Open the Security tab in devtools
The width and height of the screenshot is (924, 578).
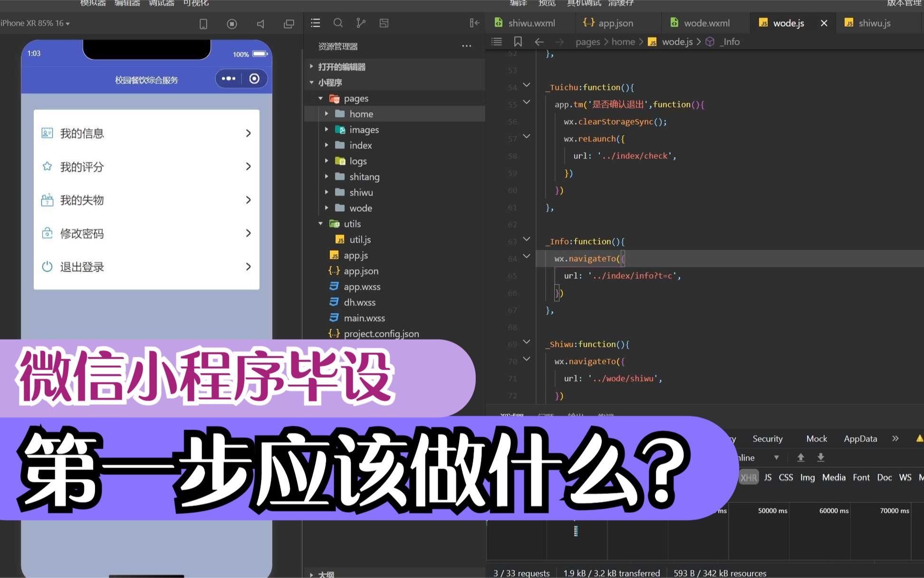pos(767,439)
